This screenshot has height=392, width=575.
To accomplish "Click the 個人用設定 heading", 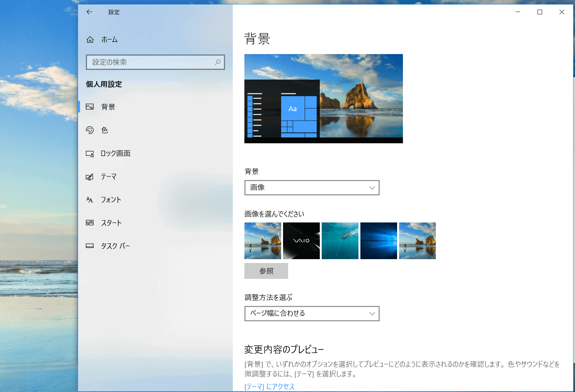I will click(104, 84).
